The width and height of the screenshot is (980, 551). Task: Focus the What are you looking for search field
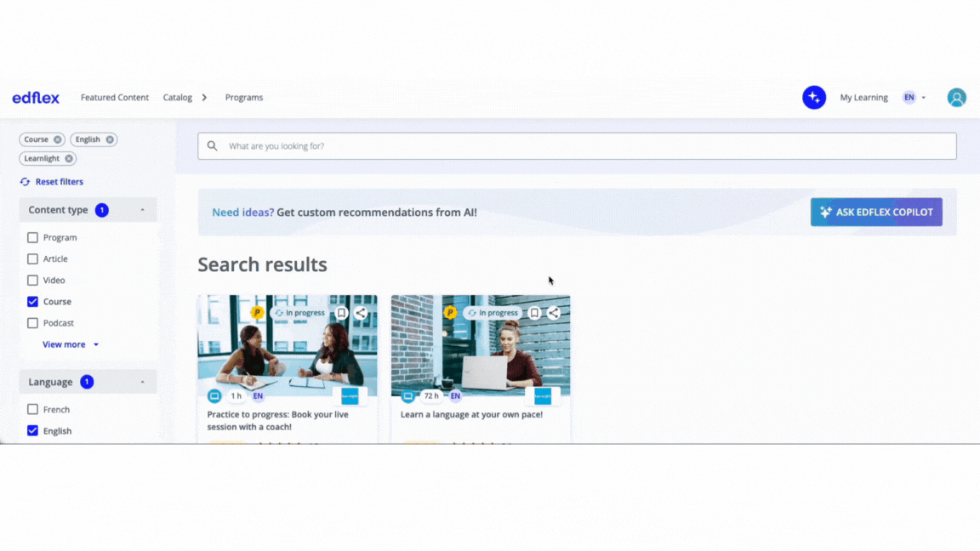click(x=577, y=145)
